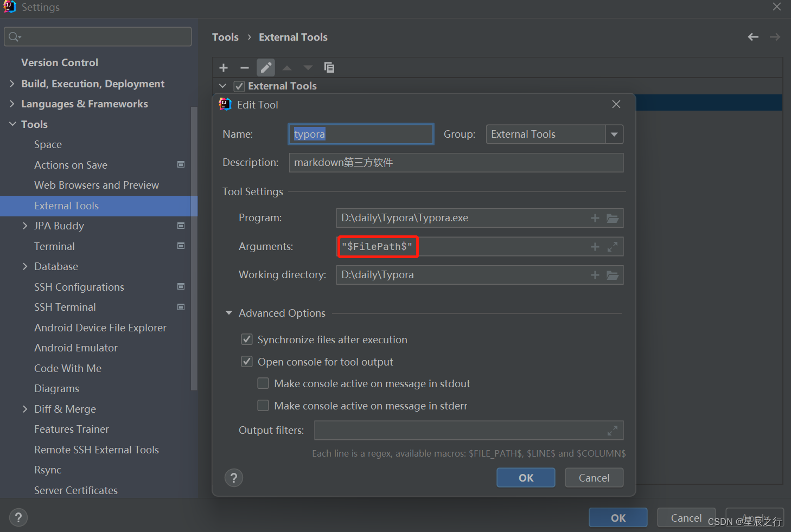Viewport: 791px width, 532px height.
Task: Open Web Browsers and Preview settings
Action: coord(97,185)
